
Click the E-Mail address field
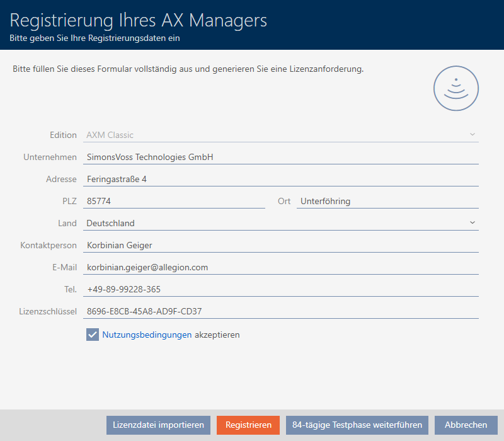pyautogui.click(x=280, y=267)
